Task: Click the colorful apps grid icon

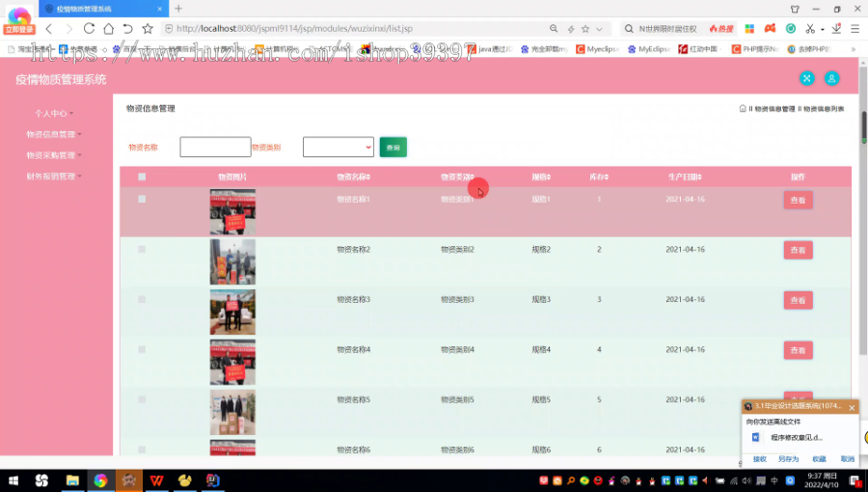Action: click(x=749, y=29)
